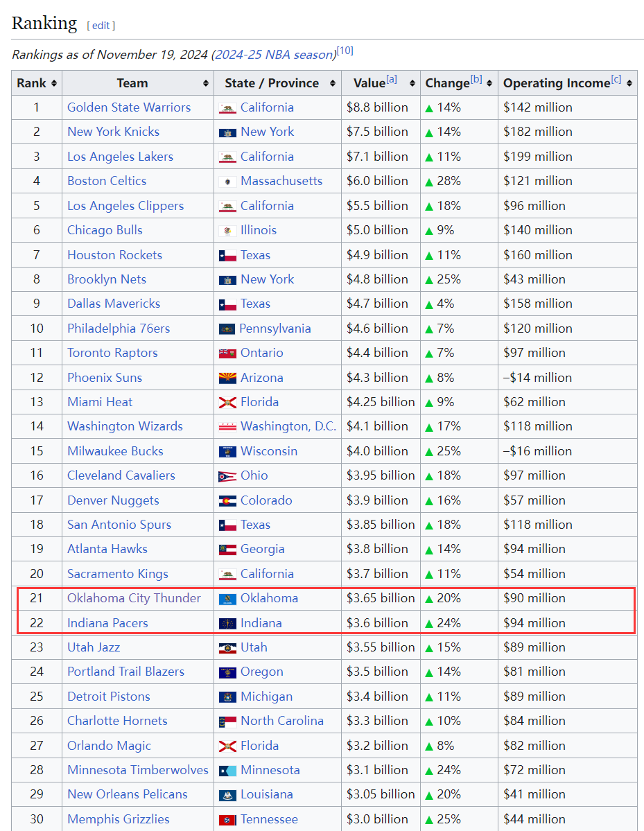Open the 2024-25 NBA season link
Viewport: 644px width, 831px height.
[x=273, y=55]
